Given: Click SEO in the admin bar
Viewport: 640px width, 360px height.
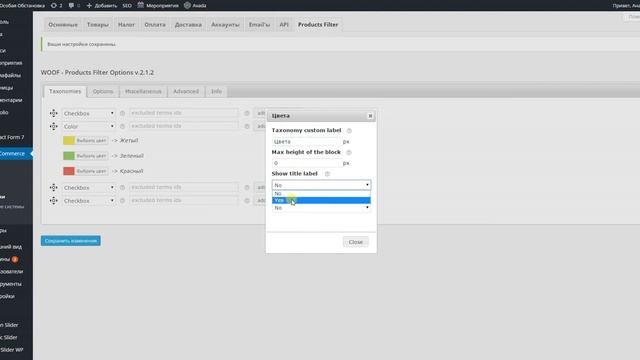Looking at the screenshot, I should pos(127,6).
